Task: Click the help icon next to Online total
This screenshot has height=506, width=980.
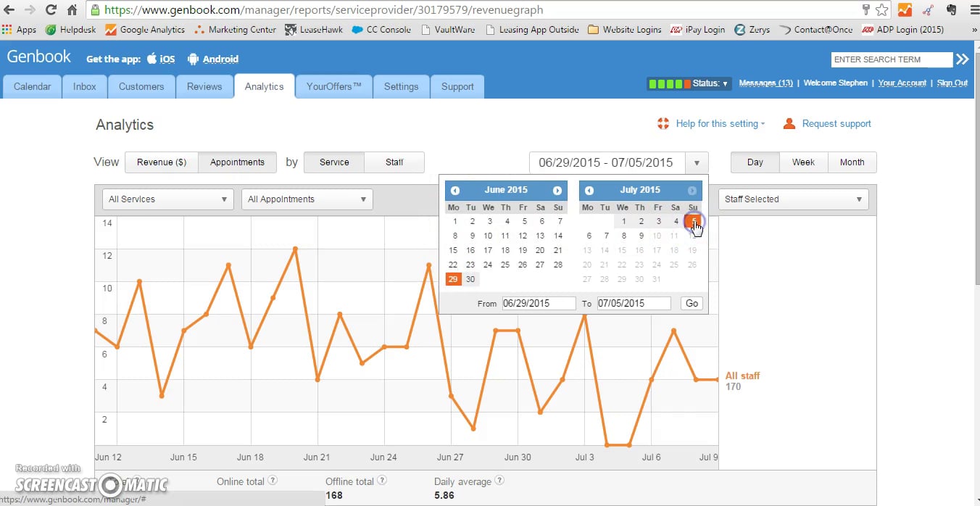Action: point(273,481)
